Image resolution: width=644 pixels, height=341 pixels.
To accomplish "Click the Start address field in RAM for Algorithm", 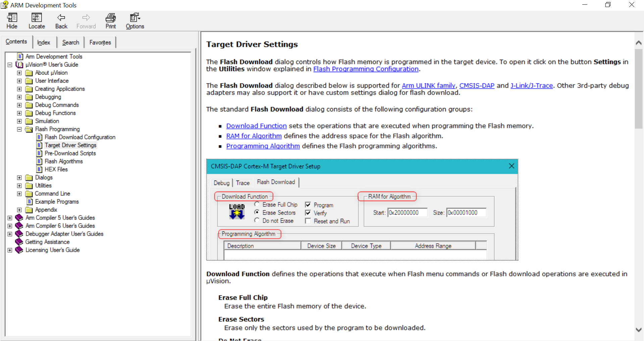I will (x=407, y=212).
